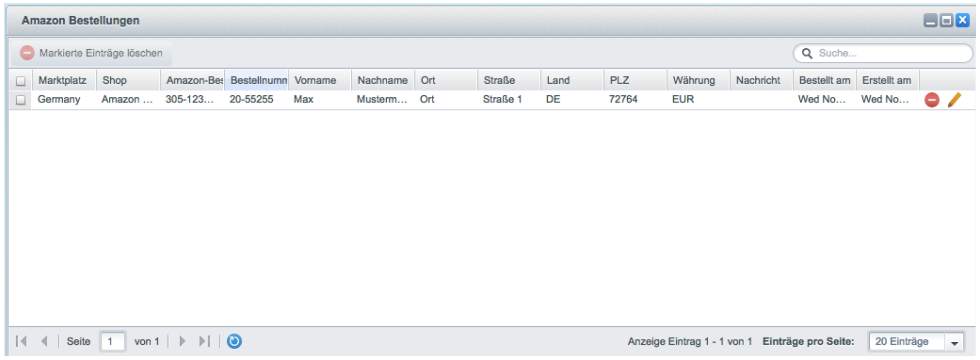Click the Seite page number input
Image resolution: width=980 pixels, height=360 pixels.
pyautogui.click(x=113, y=342)
